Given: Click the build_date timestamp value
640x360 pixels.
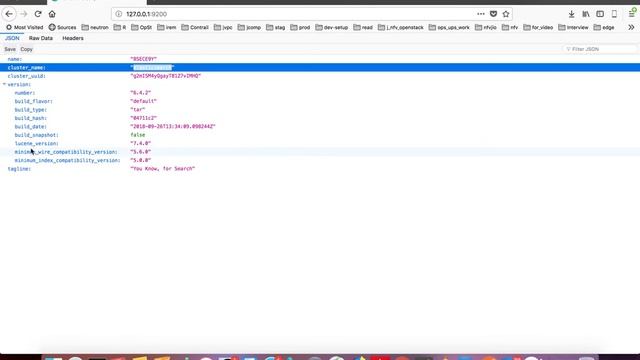Looking at the screenshot, I should (x=173, y=127).
